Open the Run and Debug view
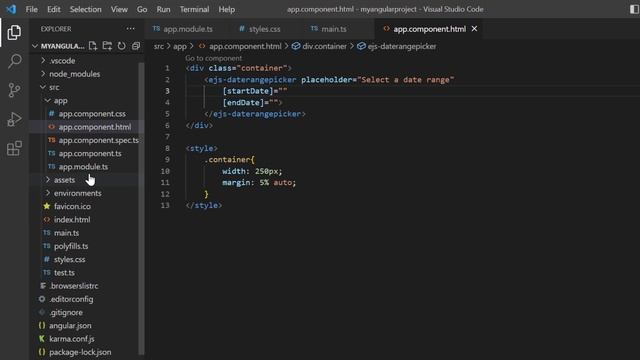The height and width of the screenshot is (360, 640). [14, 119]
